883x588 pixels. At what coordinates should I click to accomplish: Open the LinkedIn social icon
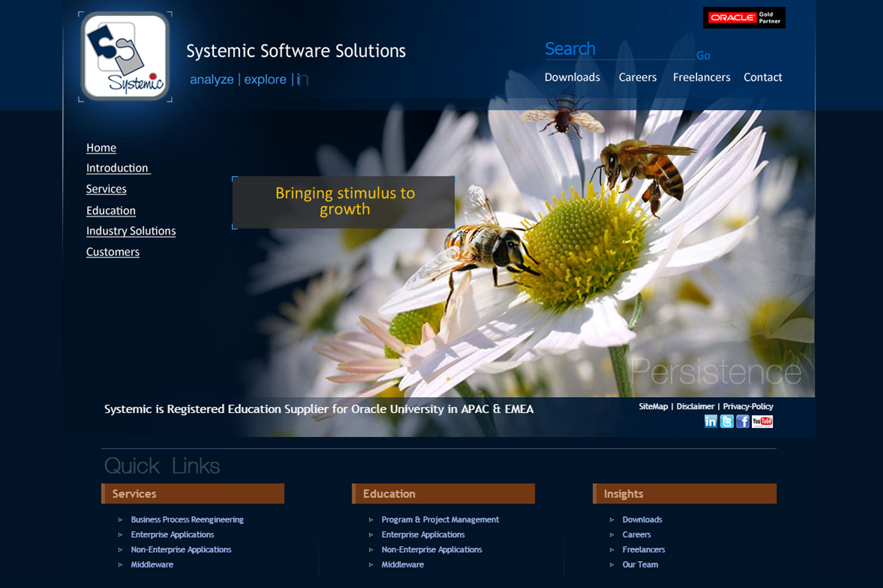pyautogui.click(x=711, y=421)
